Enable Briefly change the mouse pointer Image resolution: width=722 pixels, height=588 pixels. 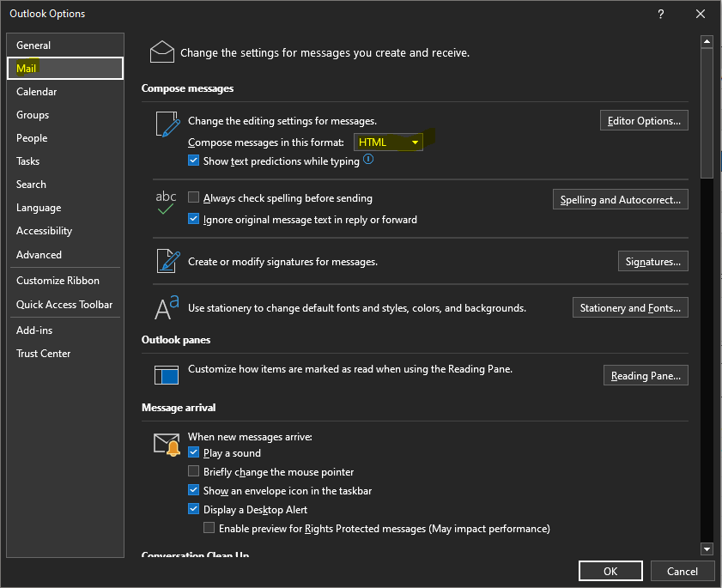[193, 471]
